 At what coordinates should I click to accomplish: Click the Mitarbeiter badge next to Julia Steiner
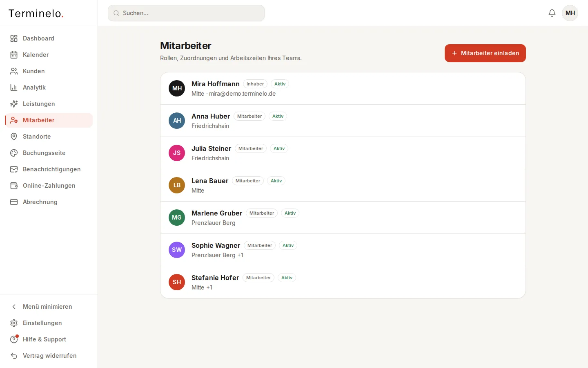point(251,148)
